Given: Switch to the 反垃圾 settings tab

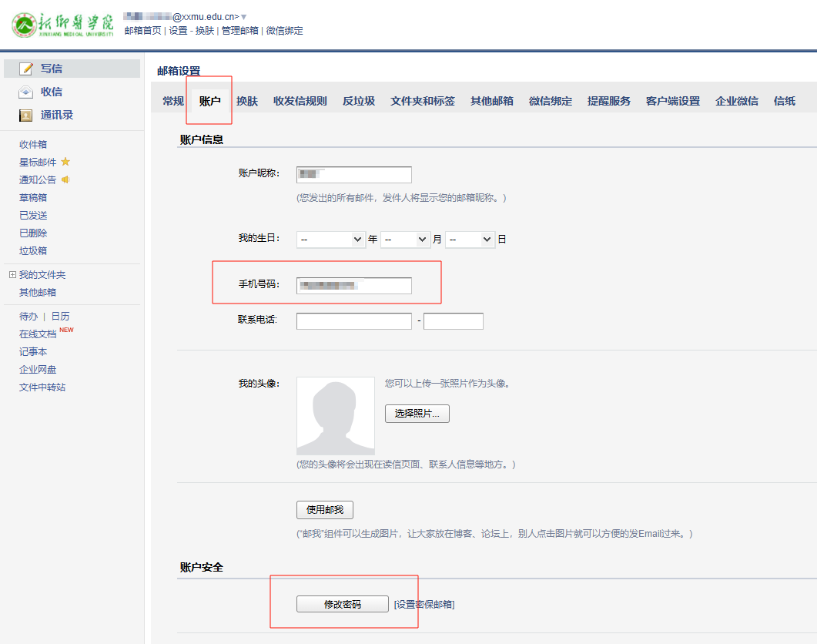Looking at the screenshot, I should pyautogui.click(x=358, y=101).
